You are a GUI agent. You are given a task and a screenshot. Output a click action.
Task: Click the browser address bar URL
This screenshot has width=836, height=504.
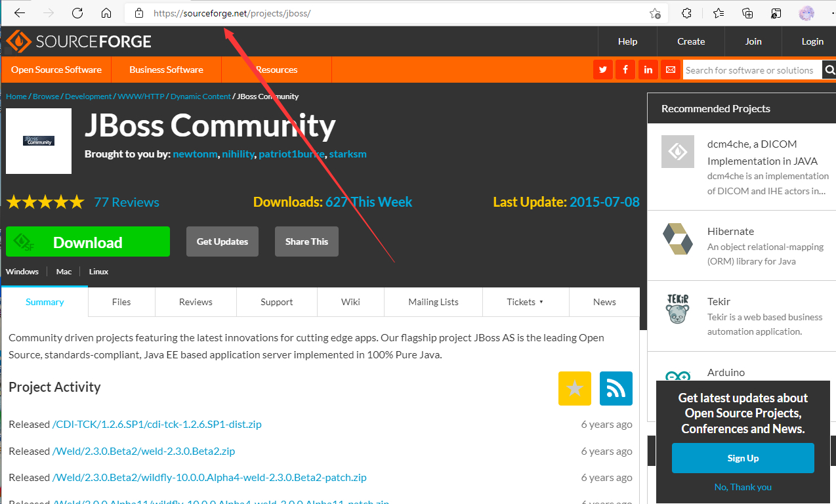232,13
